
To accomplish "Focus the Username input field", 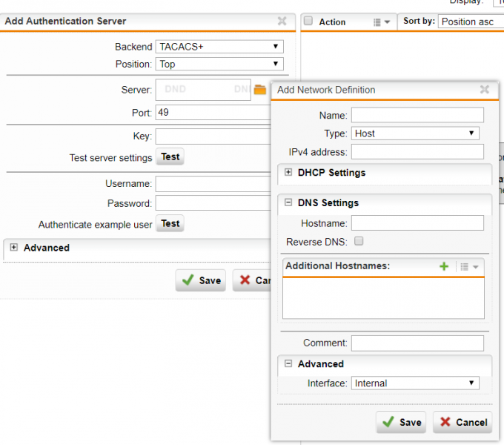I will [213, 184].
